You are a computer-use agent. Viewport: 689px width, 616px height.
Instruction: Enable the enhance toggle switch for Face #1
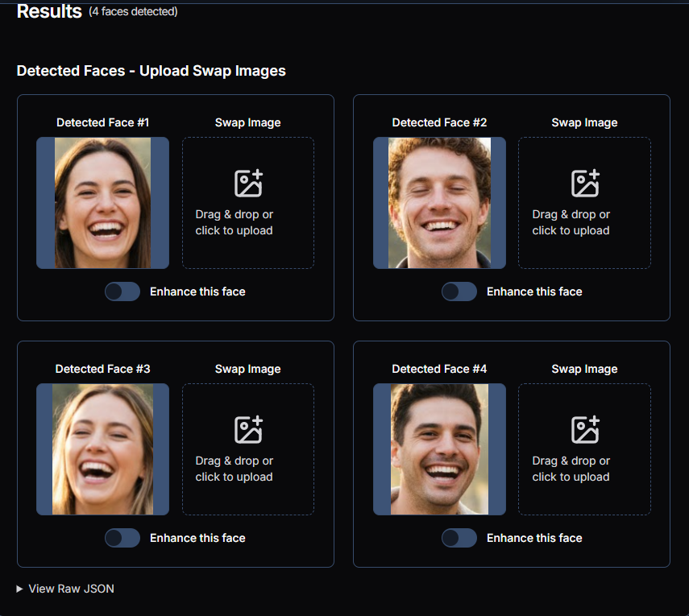[x=122, y=291]
